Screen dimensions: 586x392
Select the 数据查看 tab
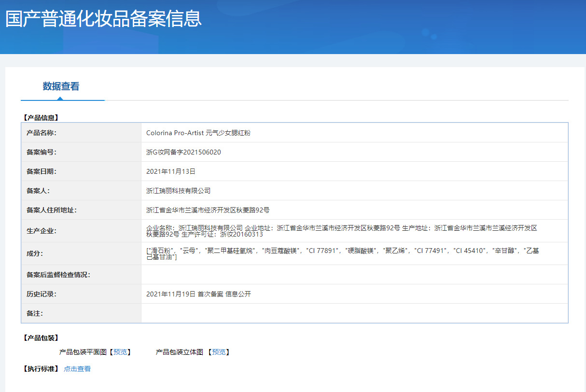[61, 86]
